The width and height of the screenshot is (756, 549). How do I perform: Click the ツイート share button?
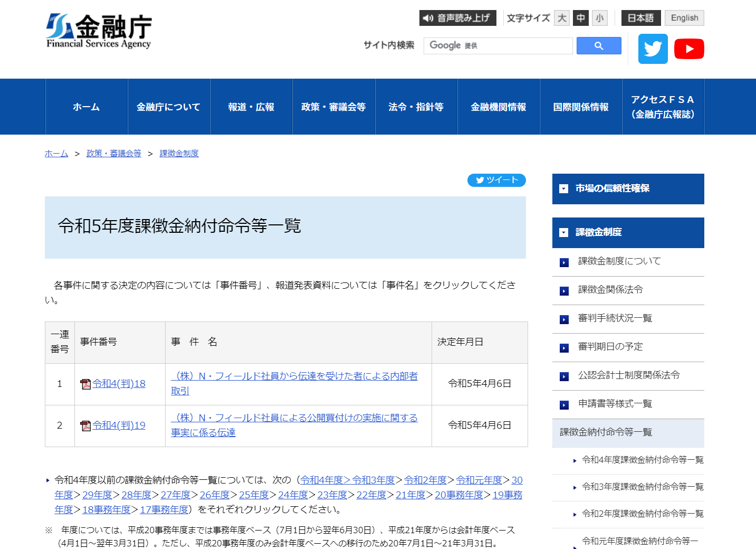click(496, 180)
